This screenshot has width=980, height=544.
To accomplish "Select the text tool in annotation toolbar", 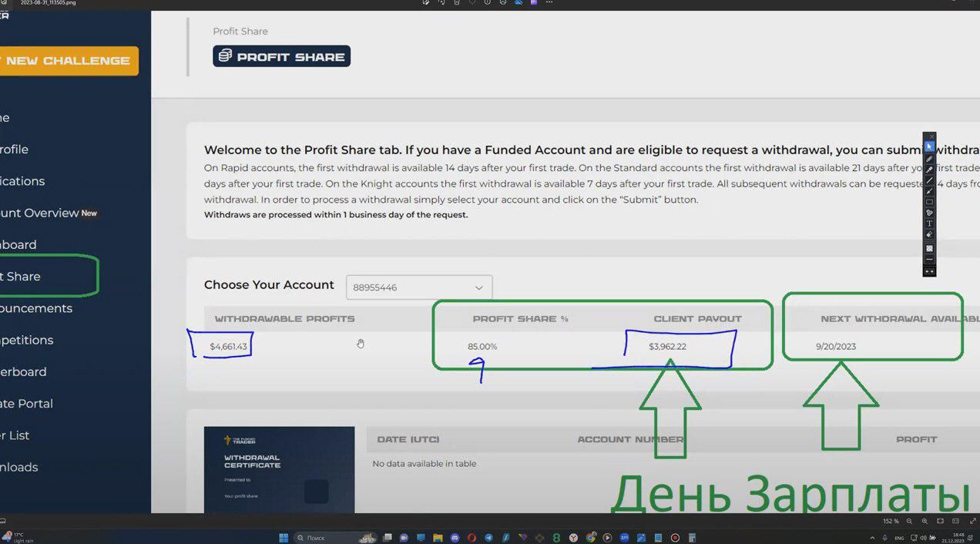I will pyautogui.click(x=929, y=223).
